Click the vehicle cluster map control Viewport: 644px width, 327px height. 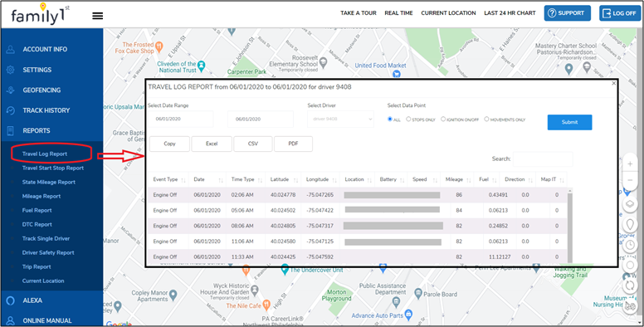tap(630, 306)
